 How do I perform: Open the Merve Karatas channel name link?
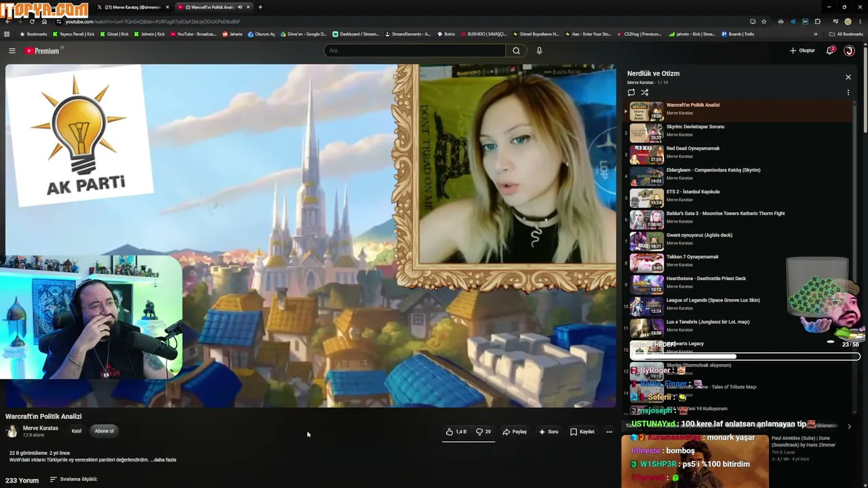pyautogui.click(x=41, y=428)
